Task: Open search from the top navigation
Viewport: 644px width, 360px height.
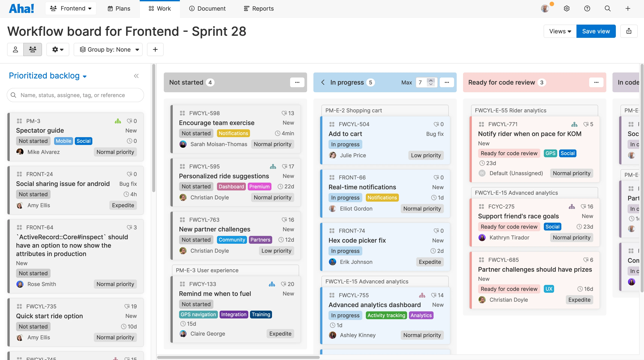Action: (x=608, y=8)
